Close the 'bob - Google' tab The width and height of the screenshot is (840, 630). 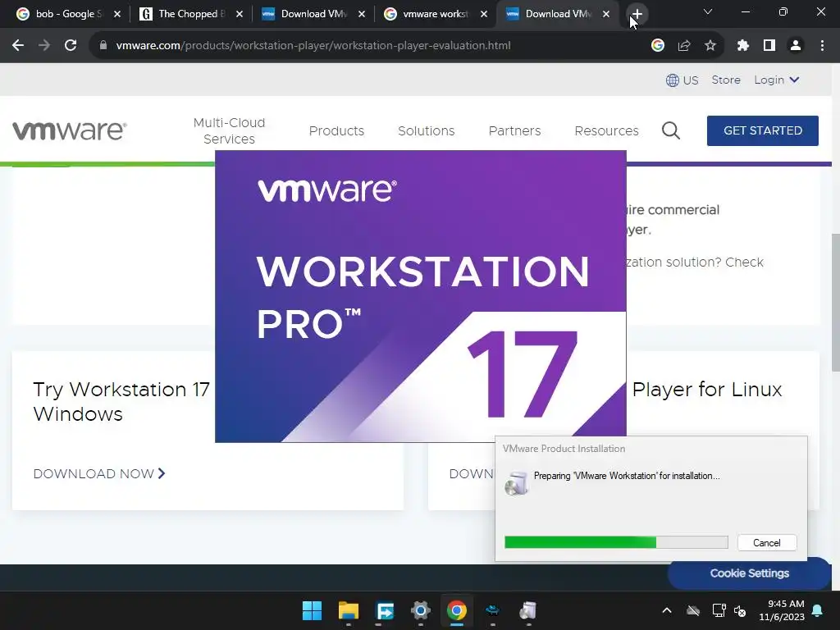pos(117,14)
